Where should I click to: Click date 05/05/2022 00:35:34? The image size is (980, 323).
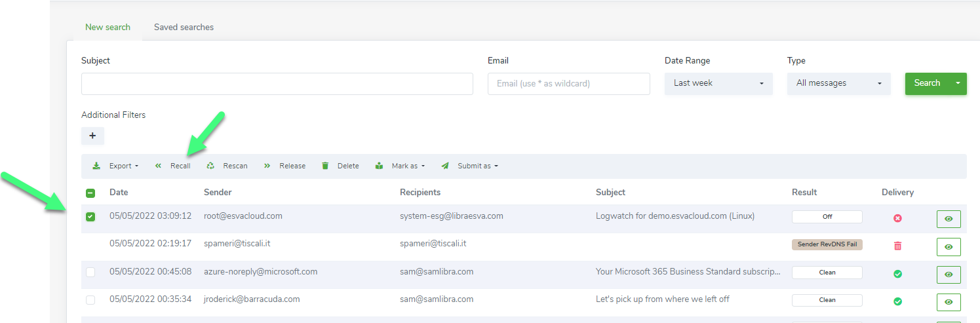click(x=150, y=299)
